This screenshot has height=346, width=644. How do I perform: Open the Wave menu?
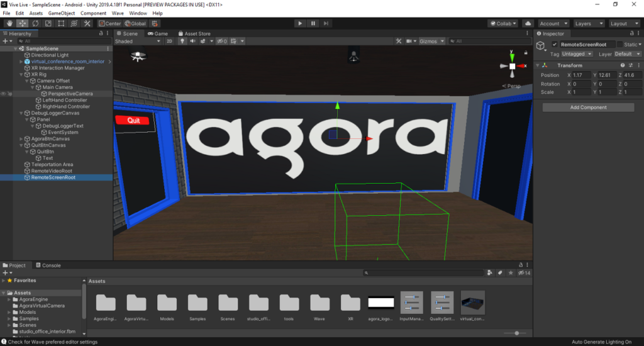[118, 13]
